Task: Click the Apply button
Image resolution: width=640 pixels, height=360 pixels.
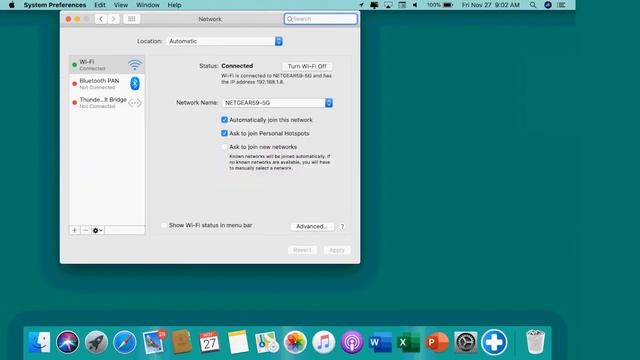Action: (x=337, y=250)
